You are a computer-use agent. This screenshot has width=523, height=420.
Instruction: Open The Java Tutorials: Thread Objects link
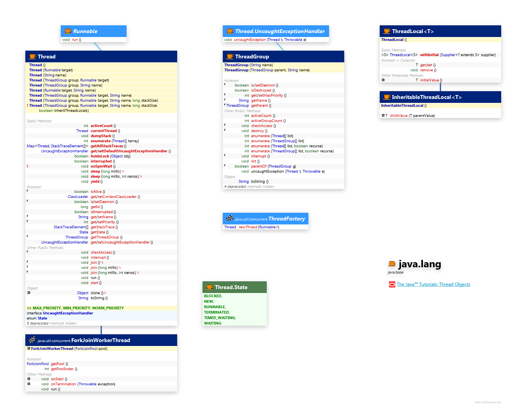(433, 284)
